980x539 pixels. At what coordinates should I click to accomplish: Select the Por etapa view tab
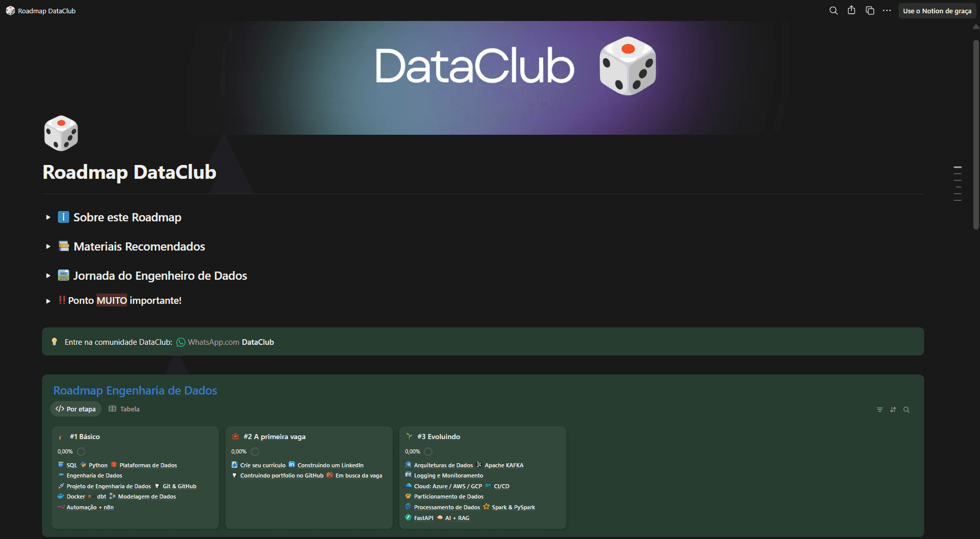[75, 409]
